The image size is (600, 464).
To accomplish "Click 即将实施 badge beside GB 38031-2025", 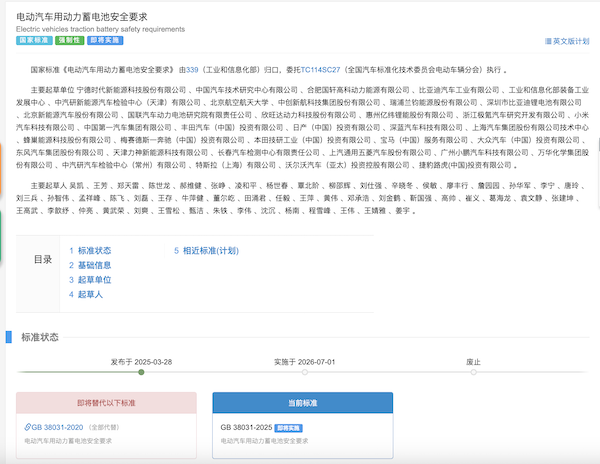I will [x=289, y=427].
